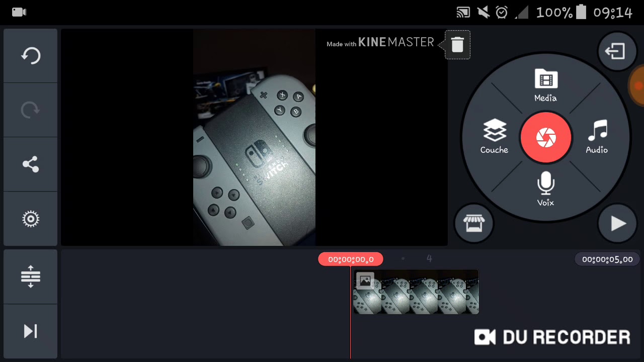Expand the timeline track view icon
Image resolution: width=644 pixels, height=362 pixels.
pyautogui.click(x=31, y=277)
